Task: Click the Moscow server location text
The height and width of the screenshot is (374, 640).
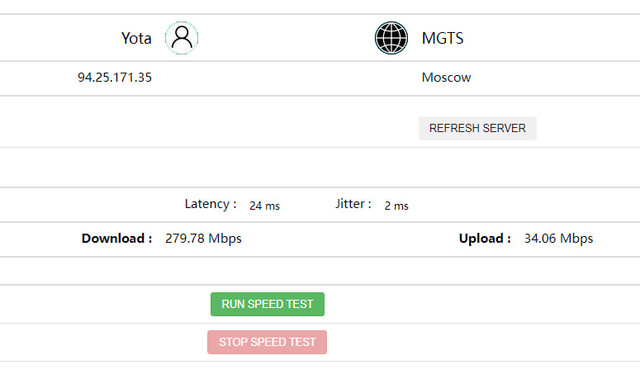Action: (446, 77)
